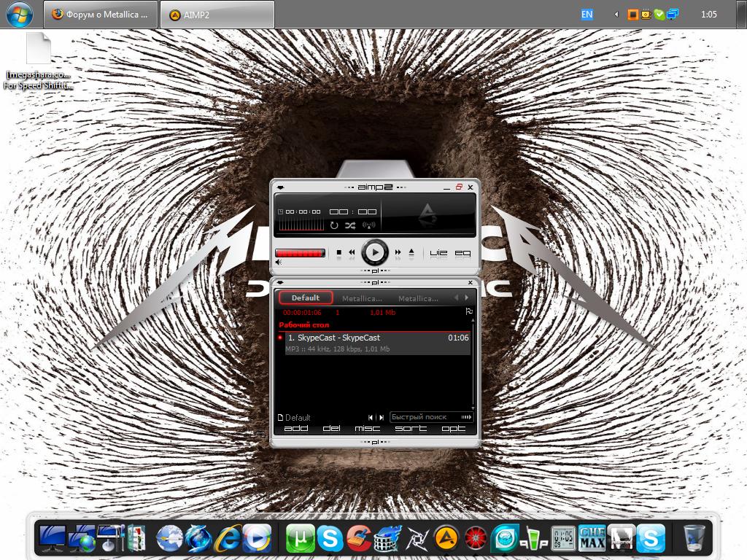Open visualization with the viz button
This screenshot has height=560, width=747.
pyautogui.click(x=438, y=253)
